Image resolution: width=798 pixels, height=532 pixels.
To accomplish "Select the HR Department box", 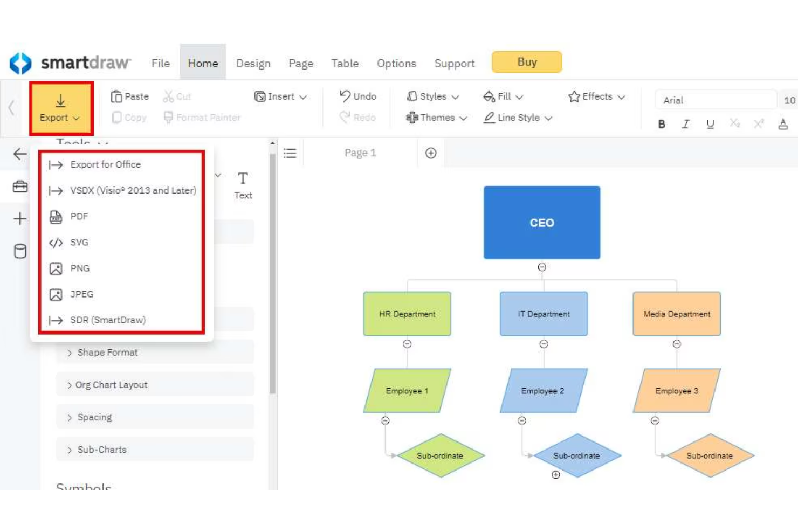I will [x=407, y=314].
